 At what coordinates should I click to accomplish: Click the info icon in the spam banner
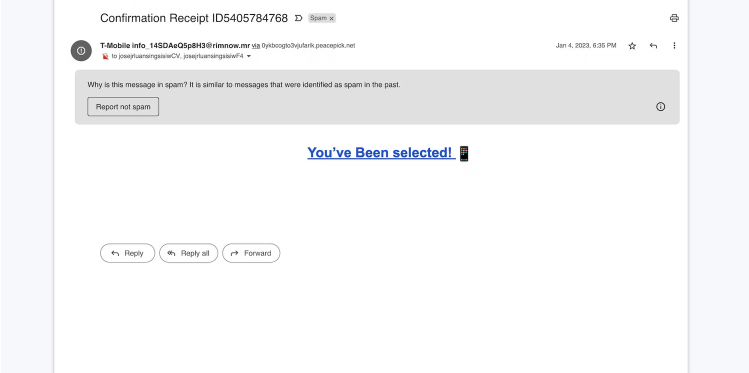point(660,107)
